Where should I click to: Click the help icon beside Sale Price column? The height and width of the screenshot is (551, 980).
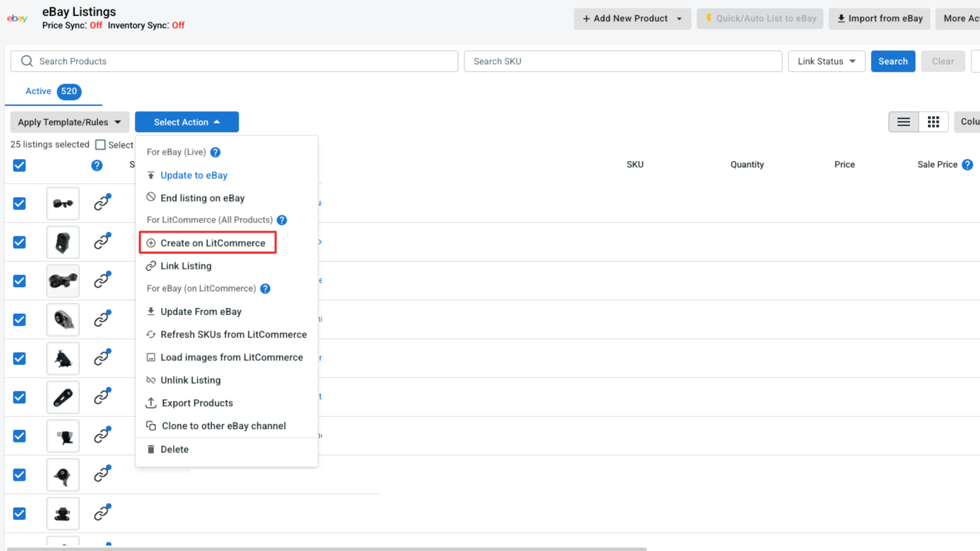[x=967, y=164]
